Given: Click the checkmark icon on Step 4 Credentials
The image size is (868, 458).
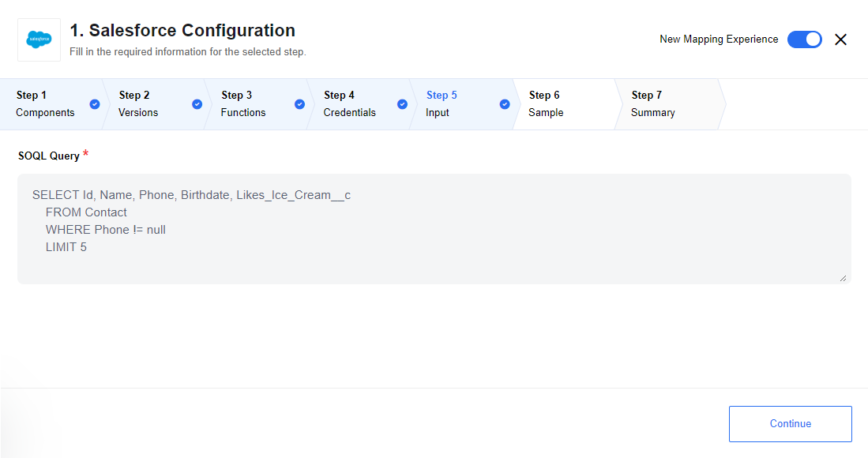Looking at the screenshot, I should pos(403,104).
